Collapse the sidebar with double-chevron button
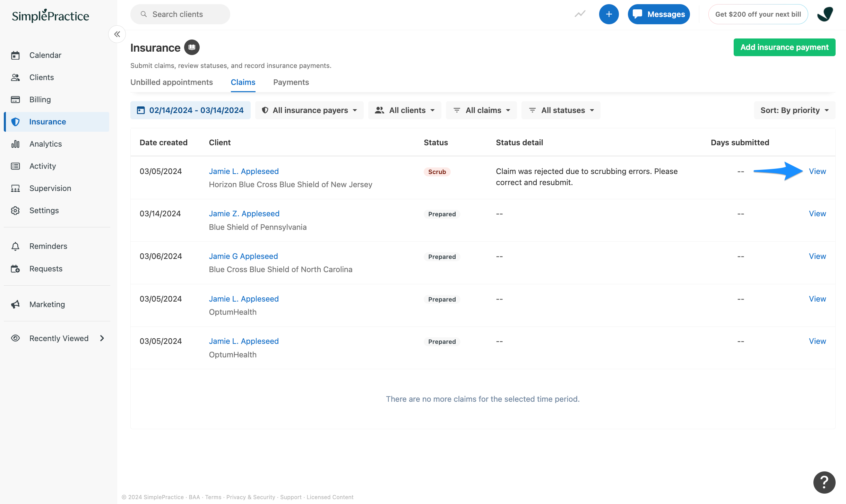This screenshot has width=846, height=504. pyautogui.click(x=117, y=34)
